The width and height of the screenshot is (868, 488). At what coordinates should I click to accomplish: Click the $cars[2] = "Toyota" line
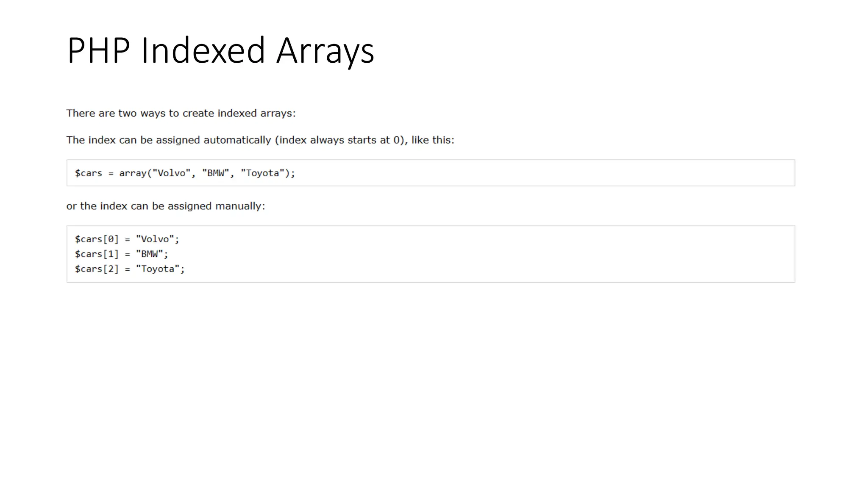130,269
